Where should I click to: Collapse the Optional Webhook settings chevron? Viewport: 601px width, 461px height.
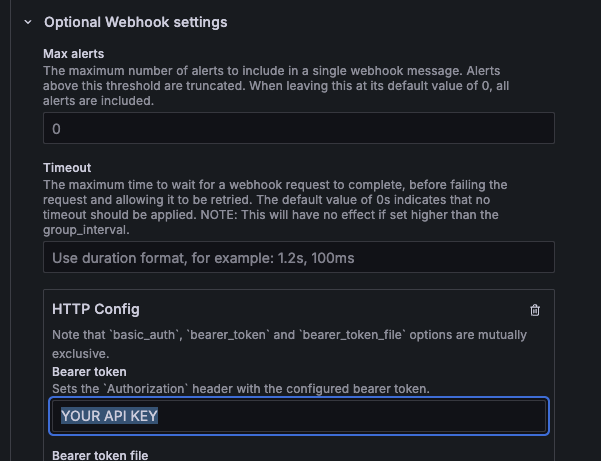[x=28, y=22]
